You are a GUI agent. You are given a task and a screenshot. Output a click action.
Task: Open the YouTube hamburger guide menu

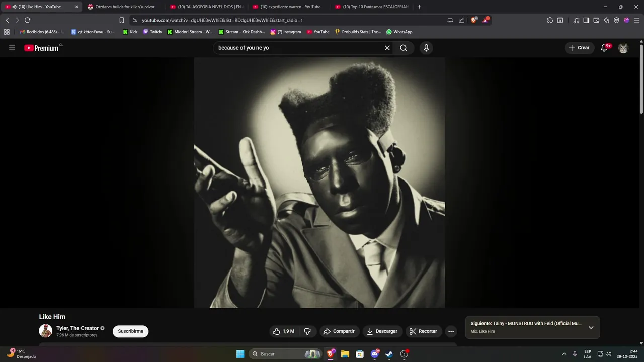12,48
